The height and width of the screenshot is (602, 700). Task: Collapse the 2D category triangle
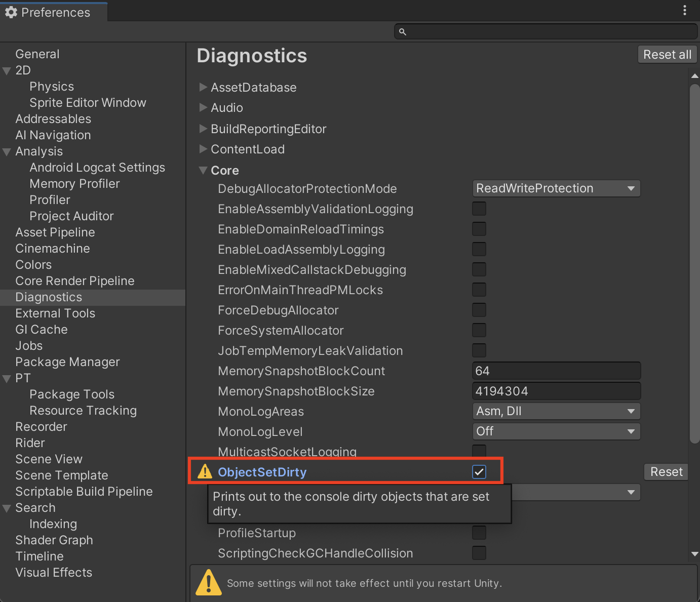[x=7, y=71]
